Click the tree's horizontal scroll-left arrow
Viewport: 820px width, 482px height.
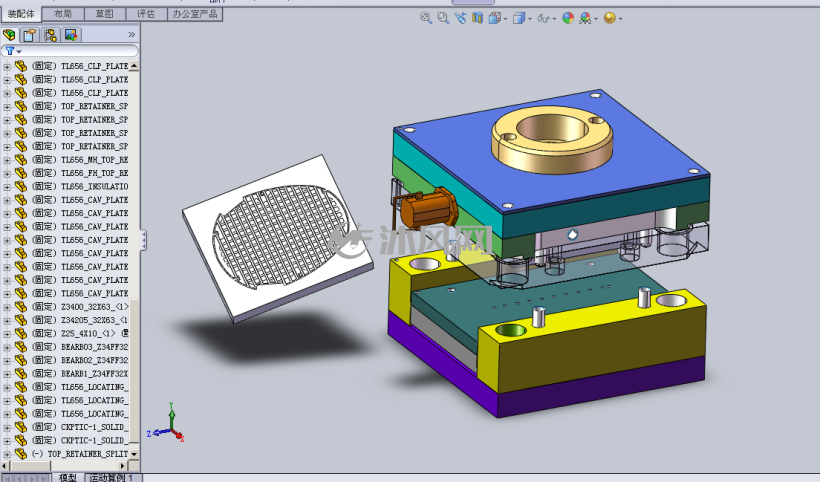tap(6, 465)
